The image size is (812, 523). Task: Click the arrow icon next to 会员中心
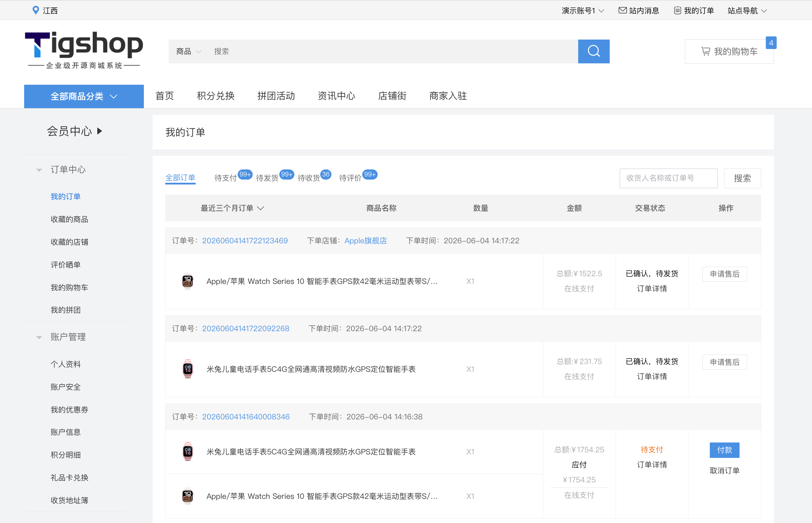pyautogui.click(x=100, y=131)
